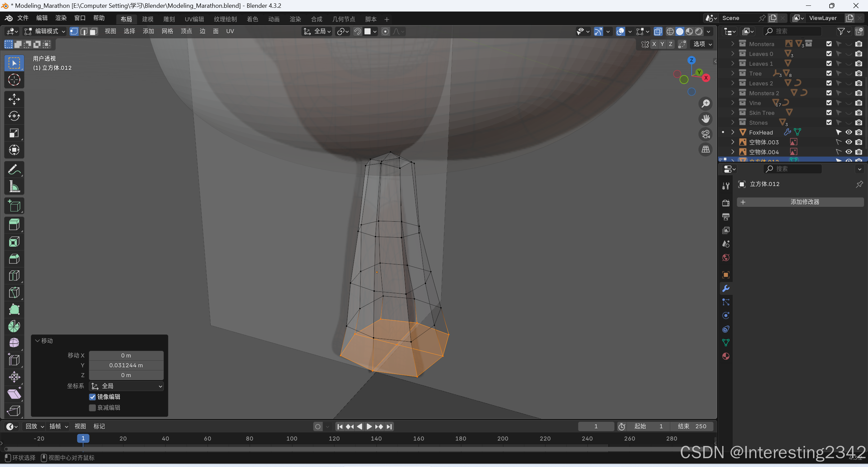Select the Move tool in the toolbar
The image size is (868, 467).
pos(14,99)
